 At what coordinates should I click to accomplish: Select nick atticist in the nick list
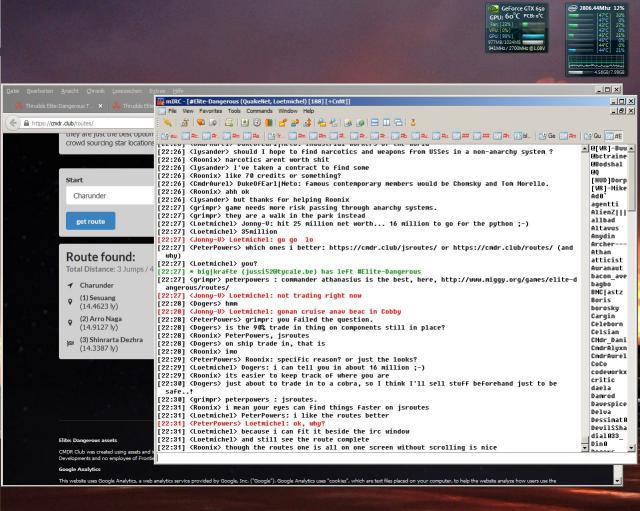607,260
